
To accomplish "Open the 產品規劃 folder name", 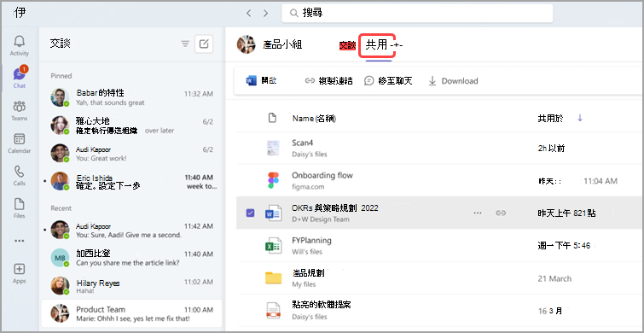I will pyautogui.click(x=309, y=272).
